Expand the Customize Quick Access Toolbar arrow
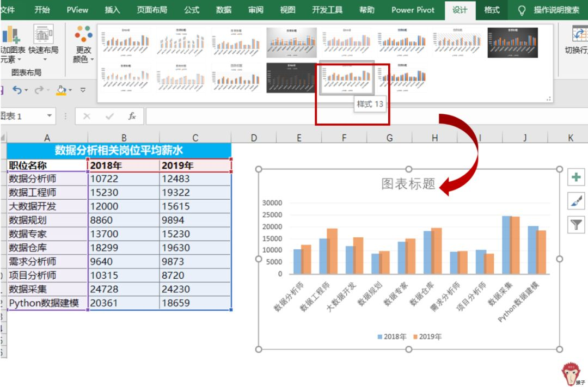The height and width of the screenshot is (387, 588). tap(83, 90)
